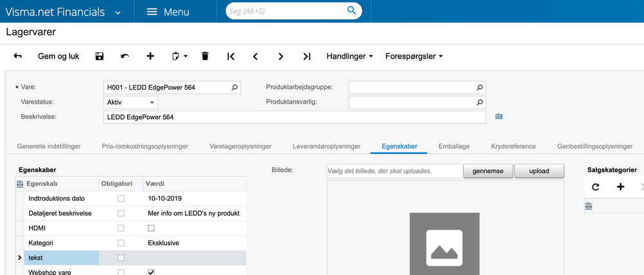Switch to Varelageroplysninger tab
Screen dimensions: 644x275
[x=240, y=146]
